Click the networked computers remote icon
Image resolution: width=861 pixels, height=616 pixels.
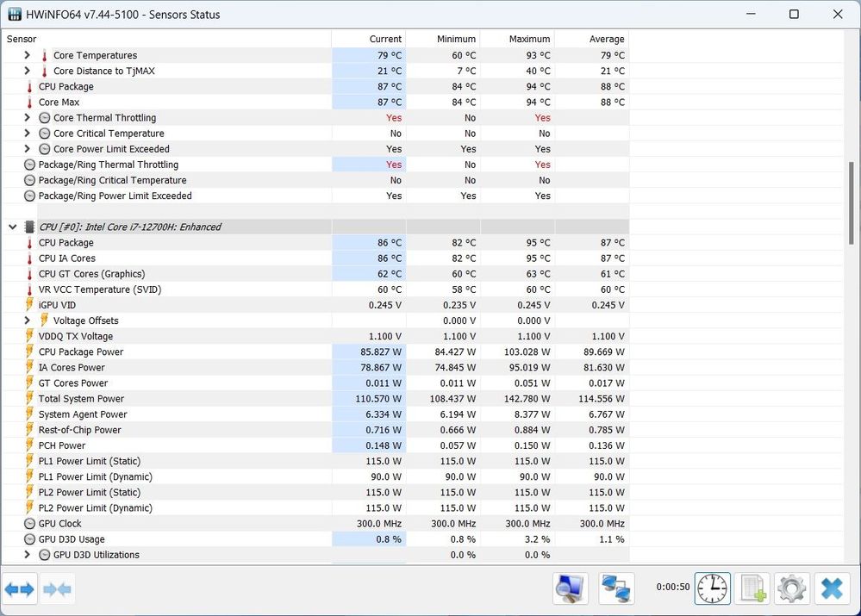tap(616, 588)
